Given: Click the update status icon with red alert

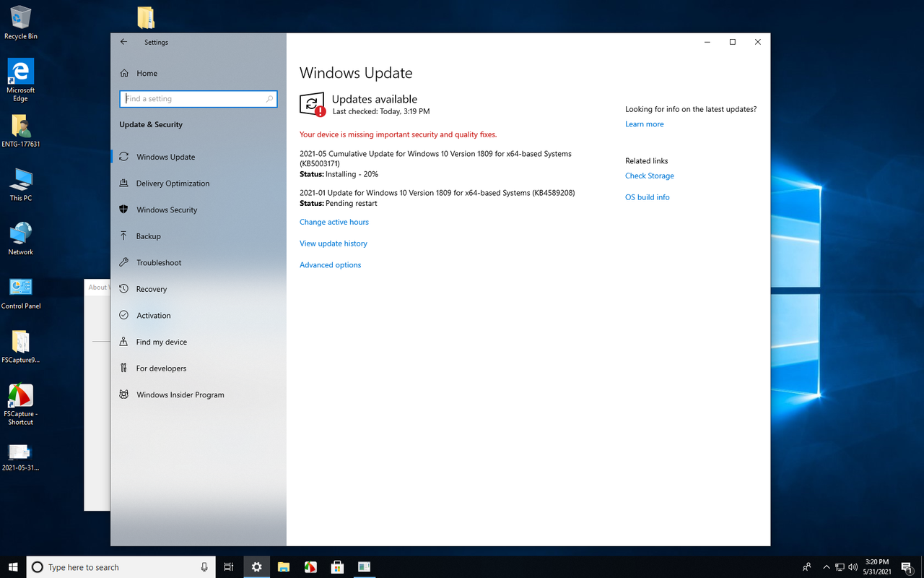Looking at the screenshot, I should (313, 105).
